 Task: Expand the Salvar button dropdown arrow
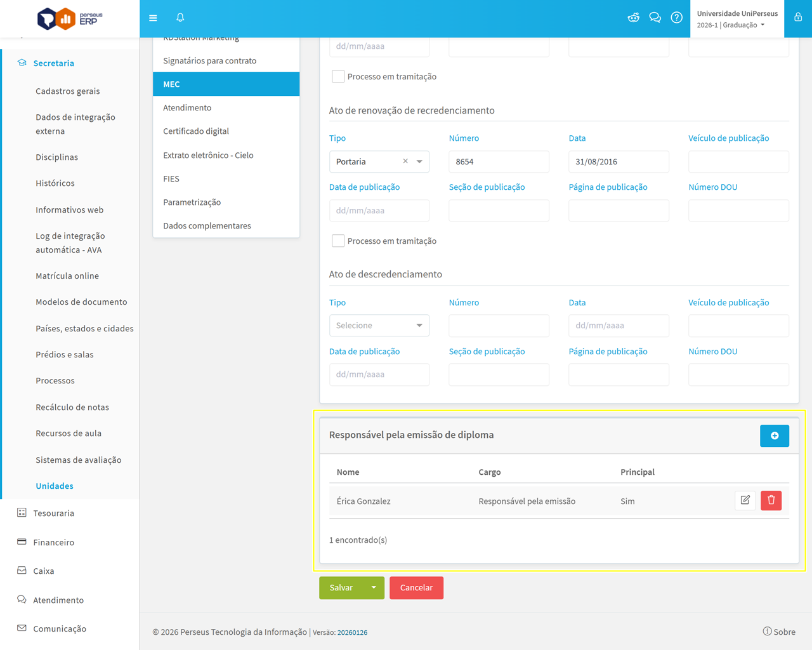click(x=374, y=588)
